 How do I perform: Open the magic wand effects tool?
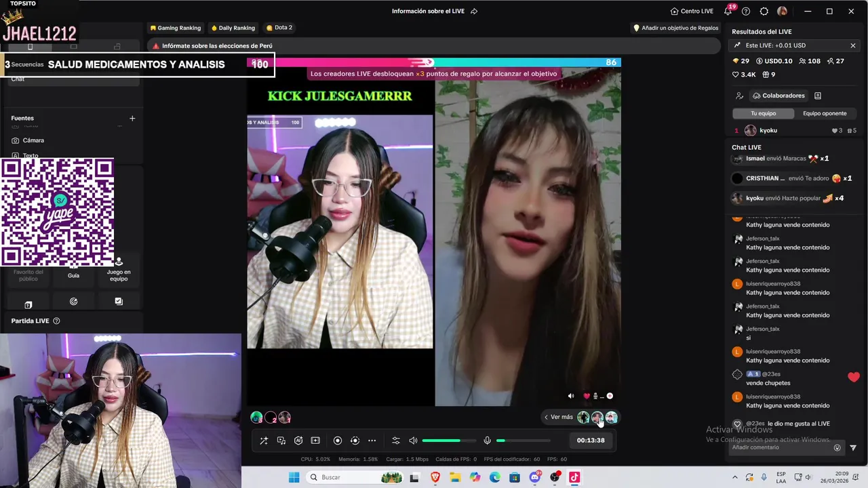pyautogui.click(x=264, y=441)
